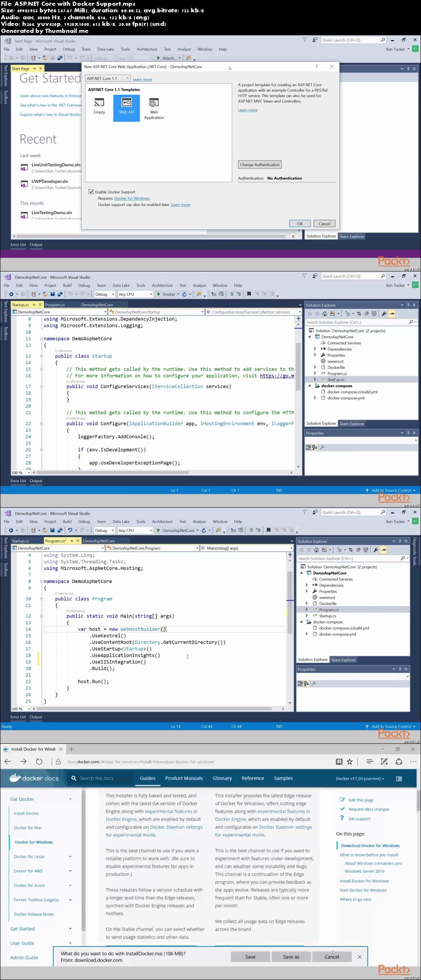Image resolution: width=421 pixels, height=980 pixels.
Task: Switch to the Program.cs tab in the Startup.cs window
Action: coord(55,305)
